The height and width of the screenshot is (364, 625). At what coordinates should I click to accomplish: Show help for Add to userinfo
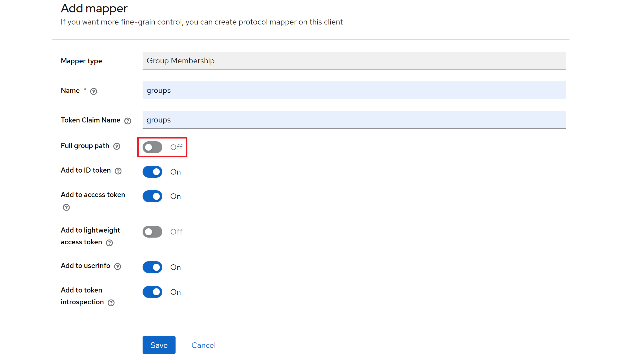pos(118,267)
